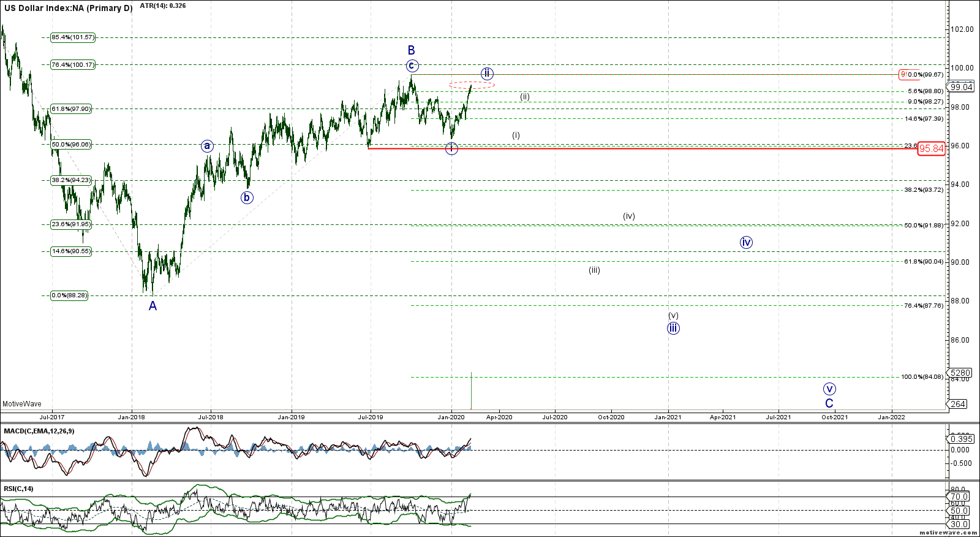Click the 5280 volume axis tag
Image resolution: width=980 pixels, height=537 pixels.
[960, 373]
